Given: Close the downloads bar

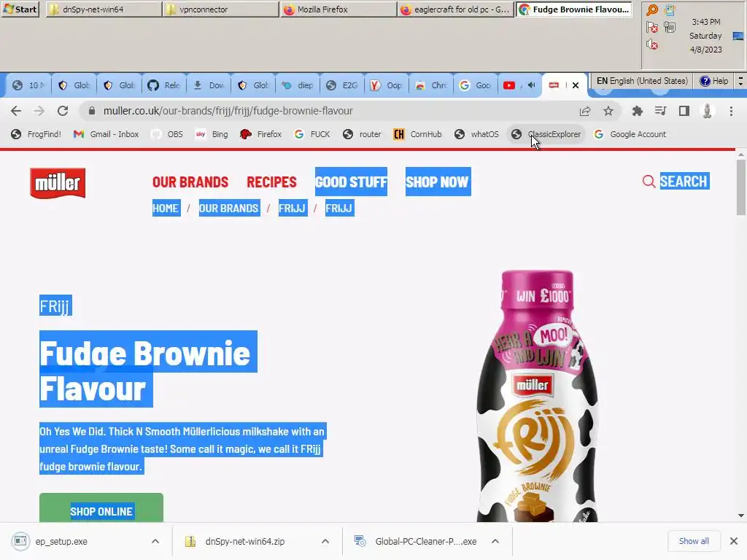Looking at the screenshot, I should 734,541.
